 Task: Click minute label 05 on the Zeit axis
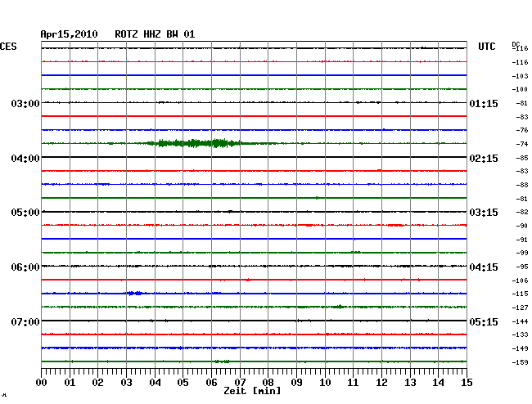coord(183,383)
